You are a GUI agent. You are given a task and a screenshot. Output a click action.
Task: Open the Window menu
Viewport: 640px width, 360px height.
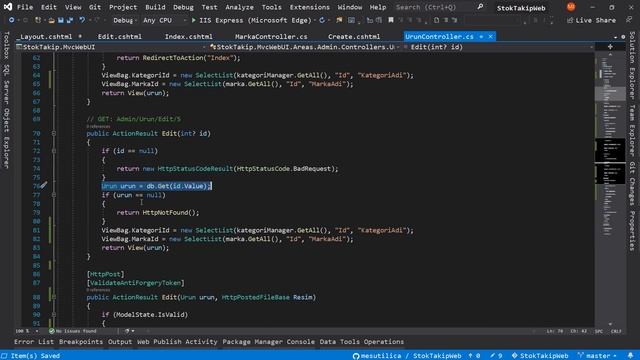(350, 7)
